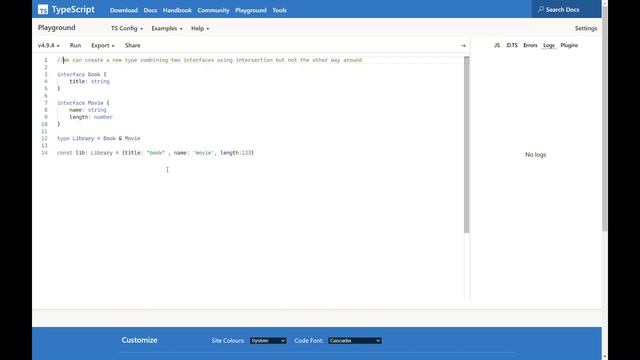Click 'interface Movie {' in the editor
This screenshot has width=640, height=360.
(83, 103)
